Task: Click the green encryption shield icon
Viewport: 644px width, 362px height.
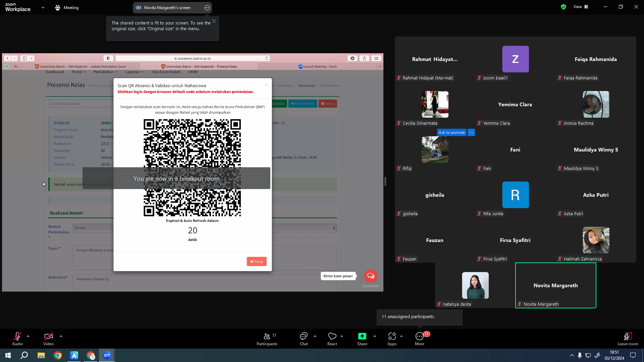Action: coord(563,7)
